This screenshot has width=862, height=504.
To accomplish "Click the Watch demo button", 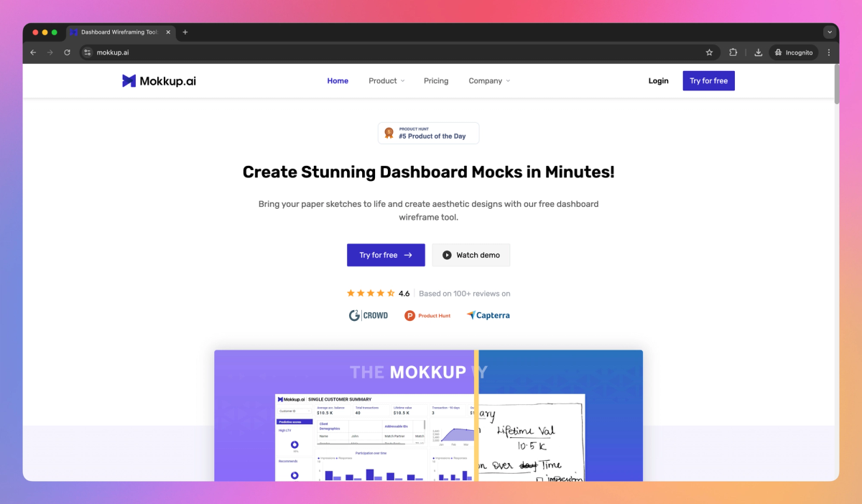I will click(471, 255).
